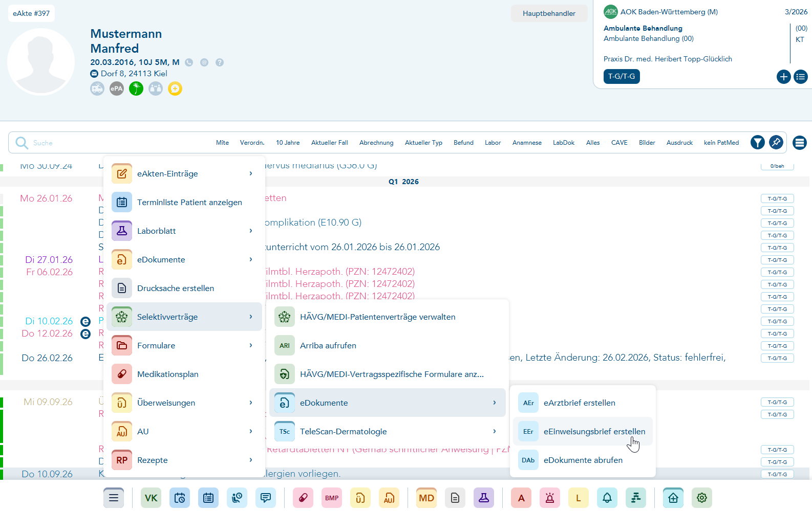812x511 pixels.
Task: Click the Laborblatt flask icon in bottom toolbar
Action: pyautogui.click(x=484, y=498)
